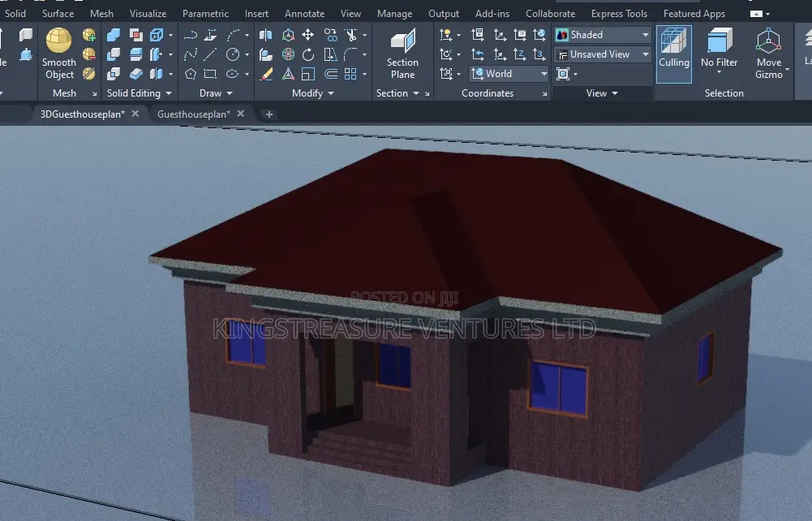This screenshot has height=521, width=812.
Task: Switch to the Guesthouseplan* drawing tab
Action: click(194, 114)
